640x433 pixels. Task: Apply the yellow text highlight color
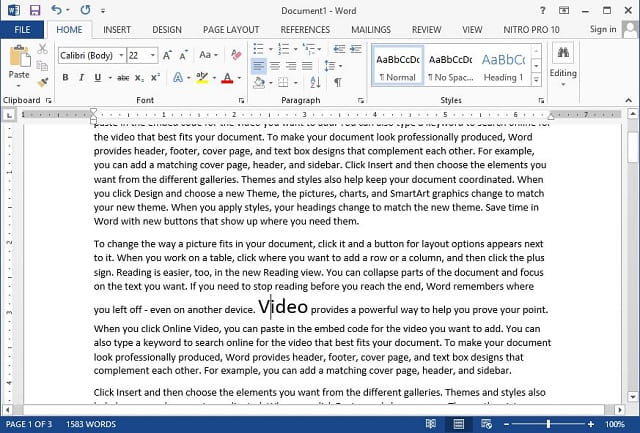(x=202, y=77)
